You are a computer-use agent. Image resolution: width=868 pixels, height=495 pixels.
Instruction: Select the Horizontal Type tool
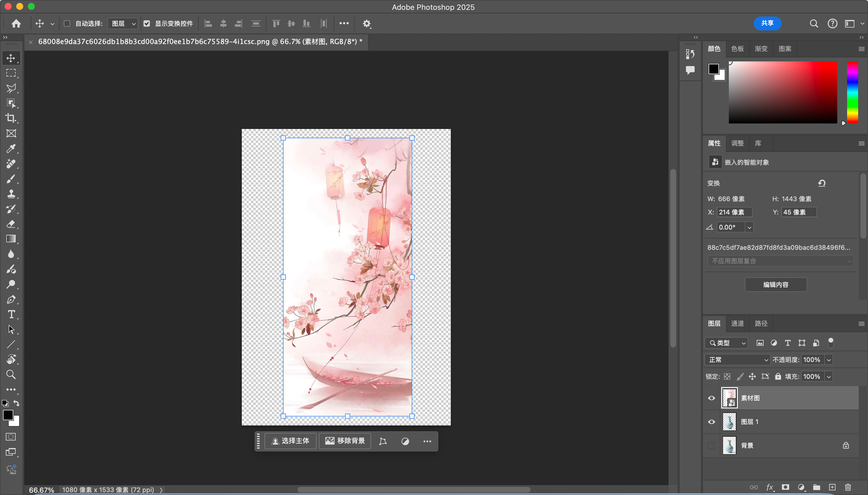(x=11, y=314)
